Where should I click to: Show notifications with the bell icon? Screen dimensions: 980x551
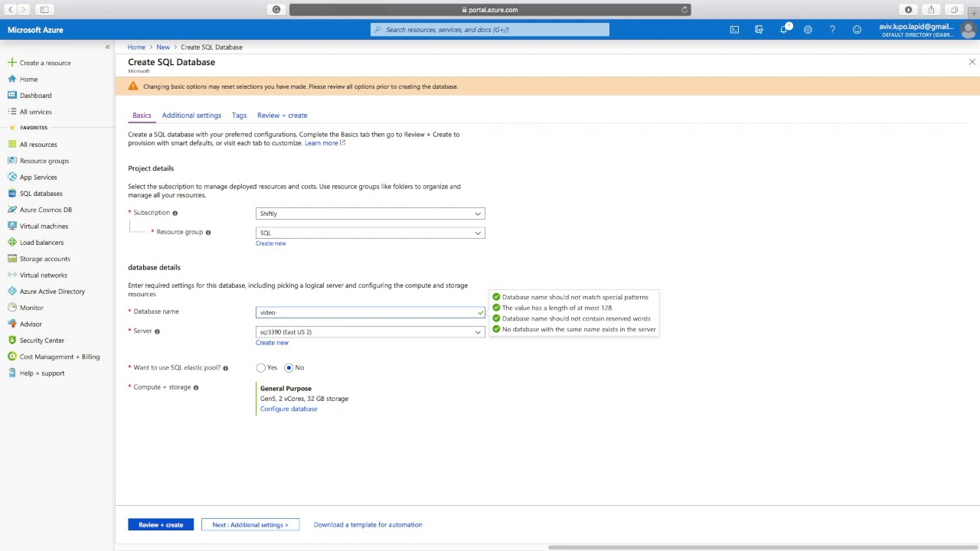click(783, 30)
